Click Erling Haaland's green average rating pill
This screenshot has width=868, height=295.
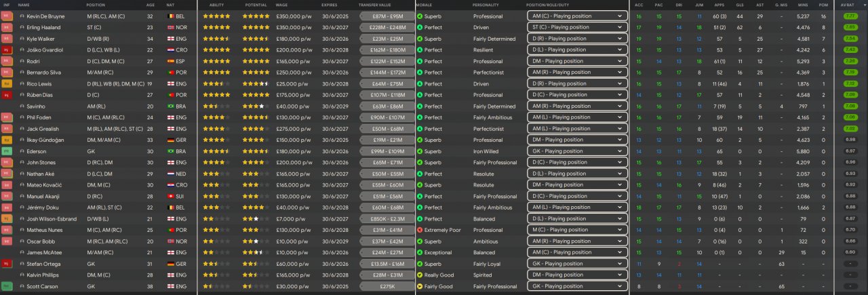[x=850, y=27]
